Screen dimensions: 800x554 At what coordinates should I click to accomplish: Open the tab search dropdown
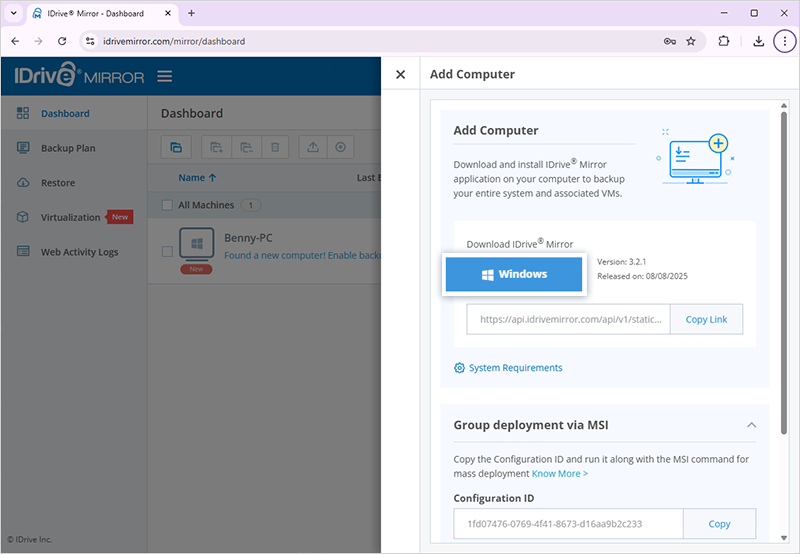tap(14, 13)
